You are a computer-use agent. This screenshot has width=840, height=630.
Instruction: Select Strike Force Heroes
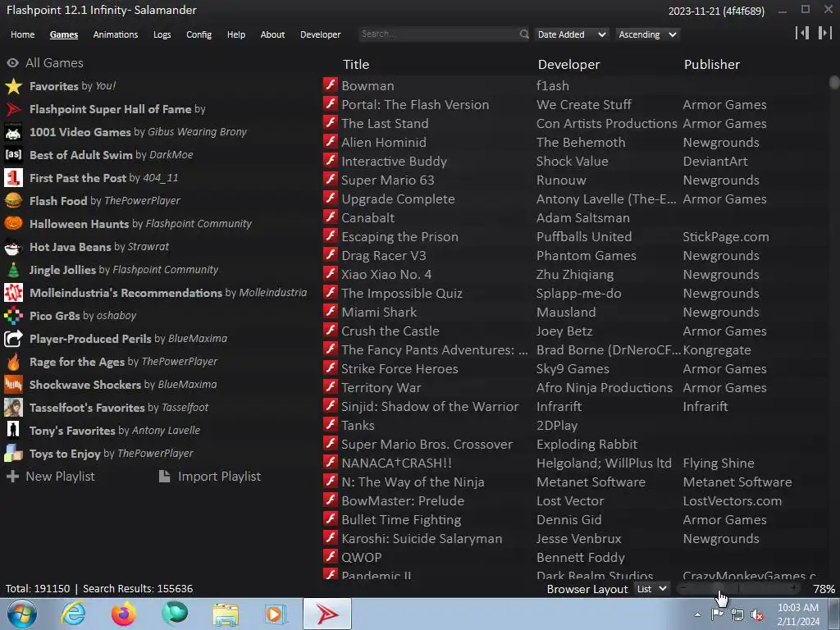(x=576, y=368)
